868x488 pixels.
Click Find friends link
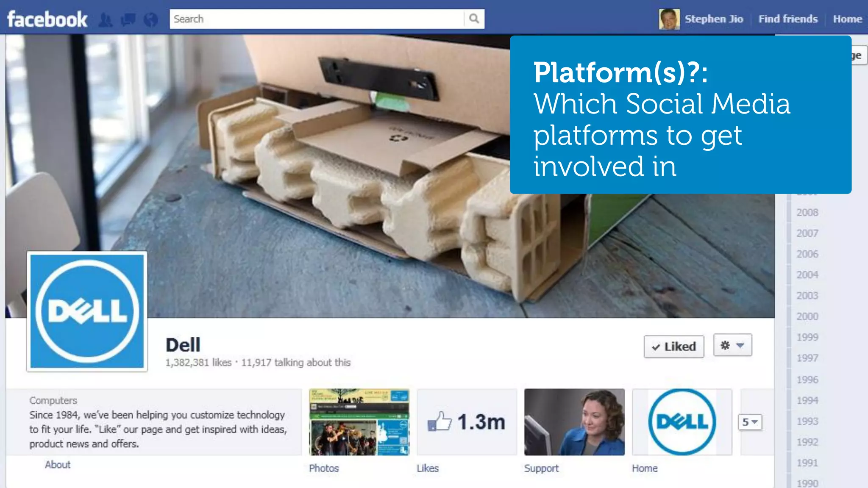[788, 19]
